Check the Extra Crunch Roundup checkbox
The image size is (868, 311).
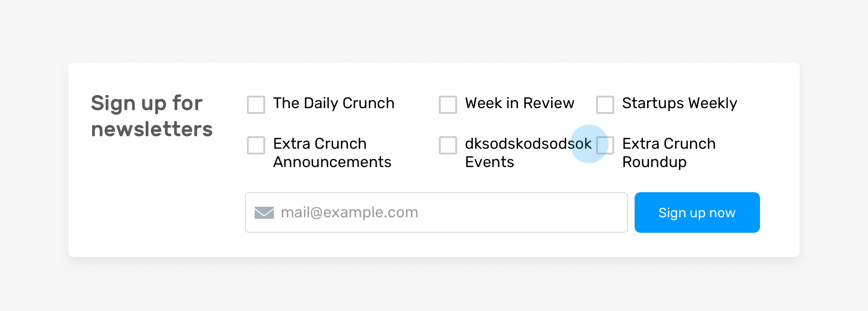click(606, 145)
